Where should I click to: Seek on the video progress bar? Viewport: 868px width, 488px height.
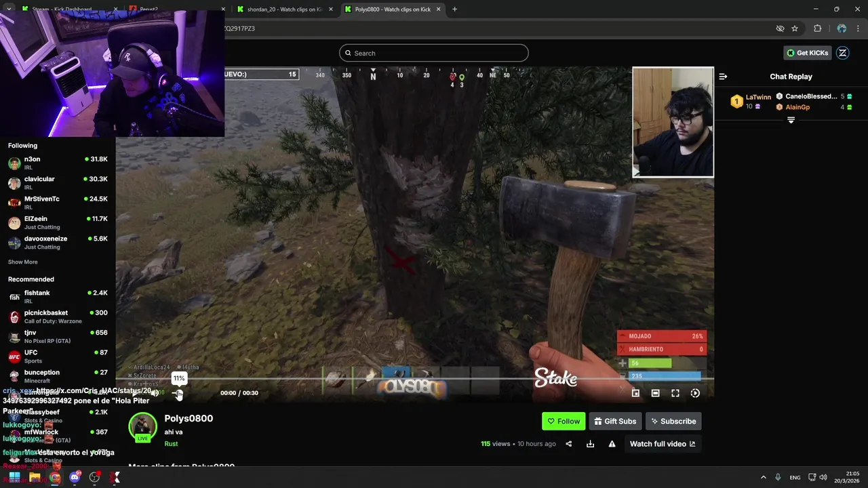[414, 379]
